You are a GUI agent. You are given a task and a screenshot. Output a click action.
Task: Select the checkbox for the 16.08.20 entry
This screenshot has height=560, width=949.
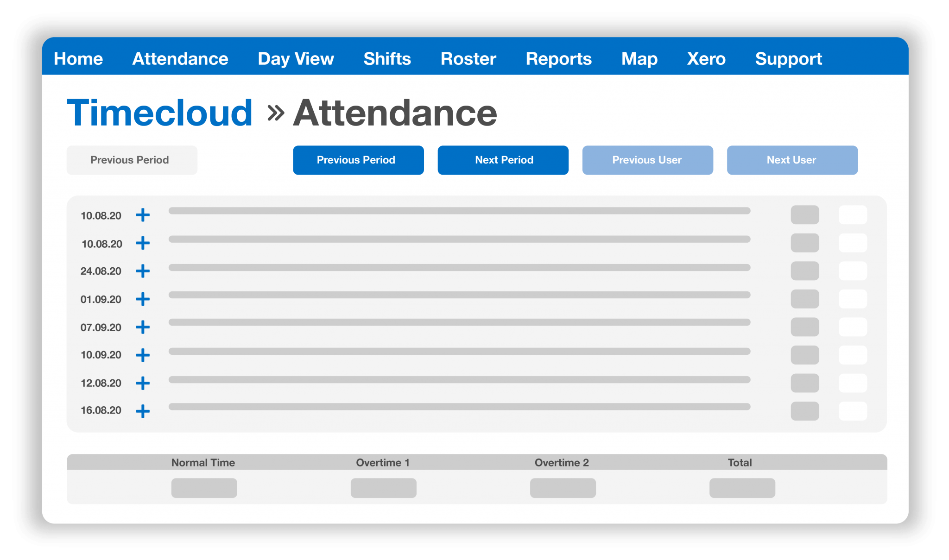pos(852,410)
